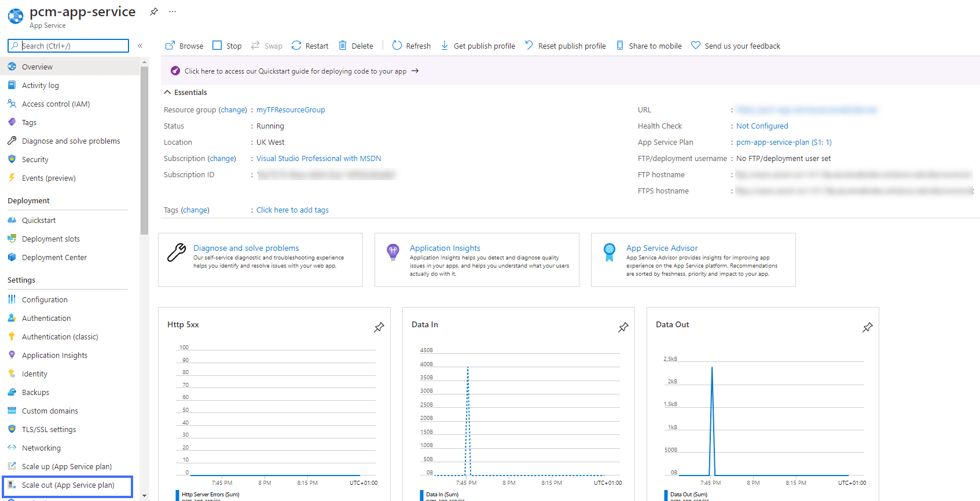This screenshot has height=501, width=980.
Task: Click the TLS/SSL settings shield icon
Action: tap(12, 429)
